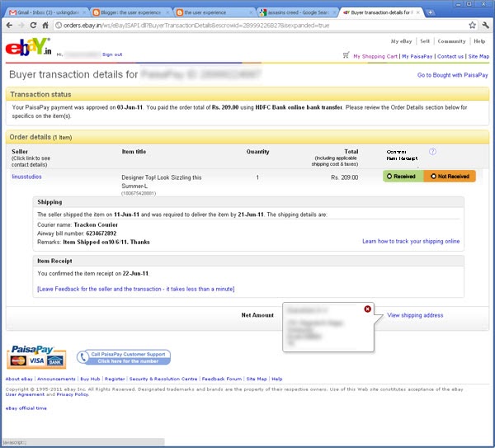Click the PaisaPay payment logos image
The image size is (495, 448).
[36, 357]
